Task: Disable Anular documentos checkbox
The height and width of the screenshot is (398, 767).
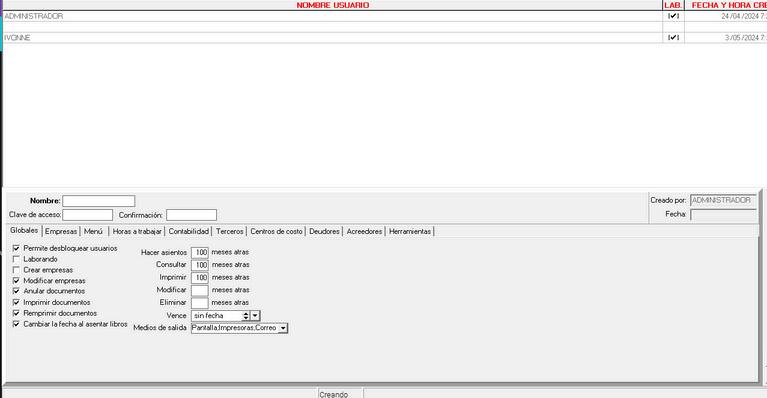Action: point(16,291)
